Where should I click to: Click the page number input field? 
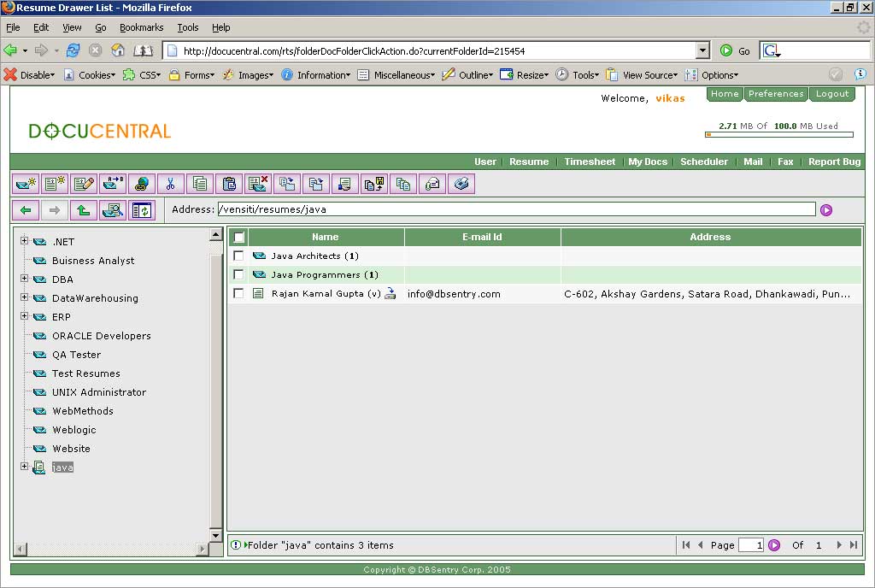750,544
